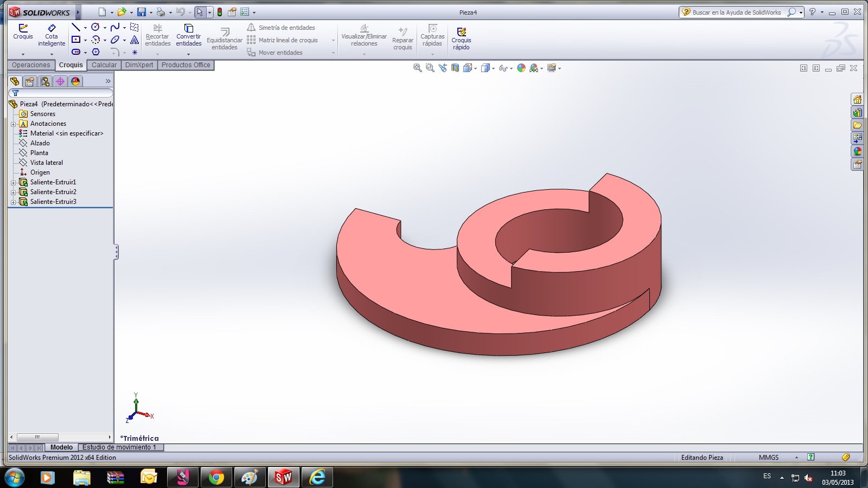Select the Point sketch tool

(135, 52)
